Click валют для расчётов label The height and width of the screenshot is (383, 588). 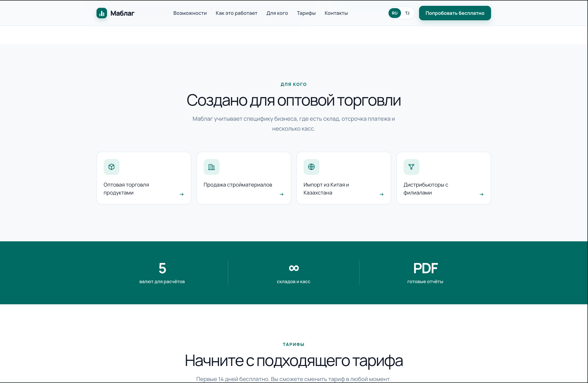(x=162, y=281)
